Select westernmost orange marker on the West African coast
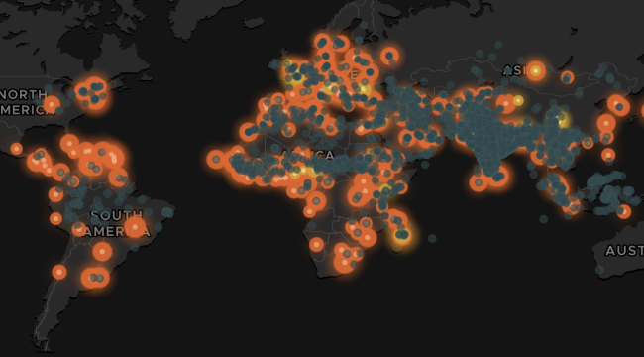The image size is (644, 357). (x=216, y=160)
